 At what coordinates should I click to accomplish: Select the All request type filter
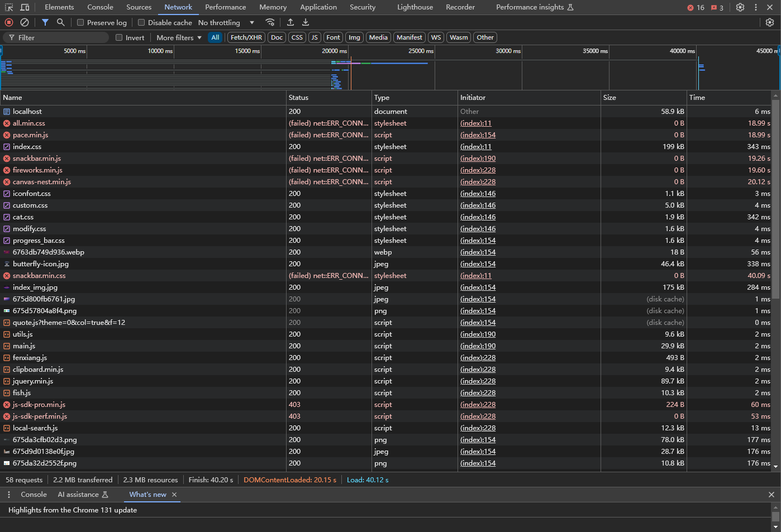point(215,37)
